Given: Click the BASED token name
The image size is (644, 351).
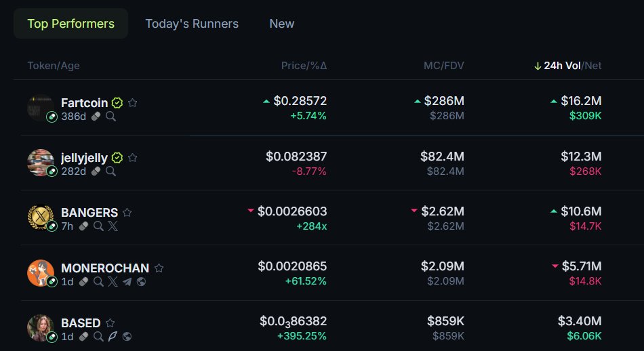Looking at the screenshot, I should pos(81,323).
